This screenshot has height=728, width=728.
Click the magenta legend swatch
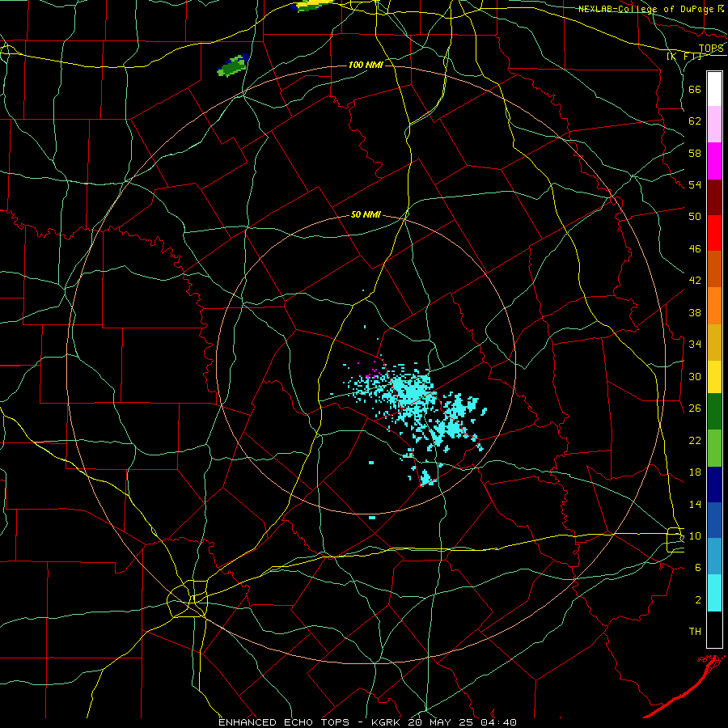[x=714, y=161]
